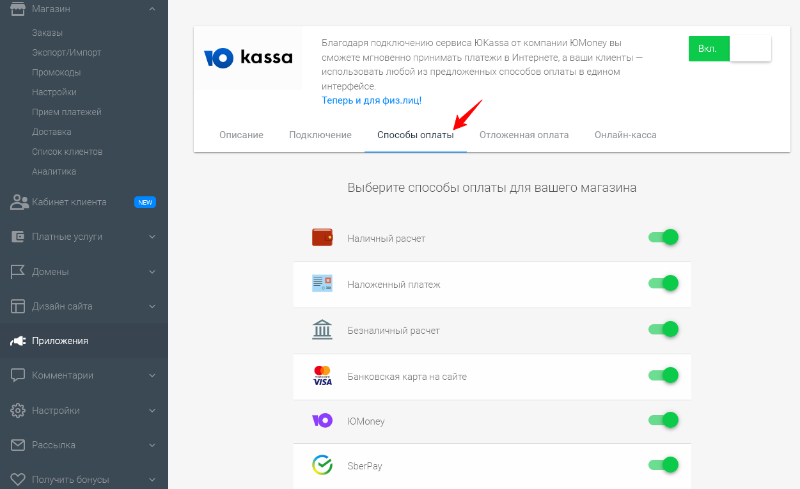800x489 pixels.
Task: Open Экспорт/Импорт in the sidebar
Action: pos(66,53)
